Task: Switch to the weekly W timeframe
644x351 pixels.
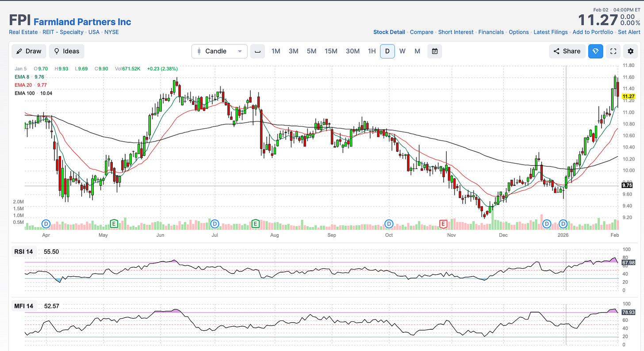Action: click(402, 51)
